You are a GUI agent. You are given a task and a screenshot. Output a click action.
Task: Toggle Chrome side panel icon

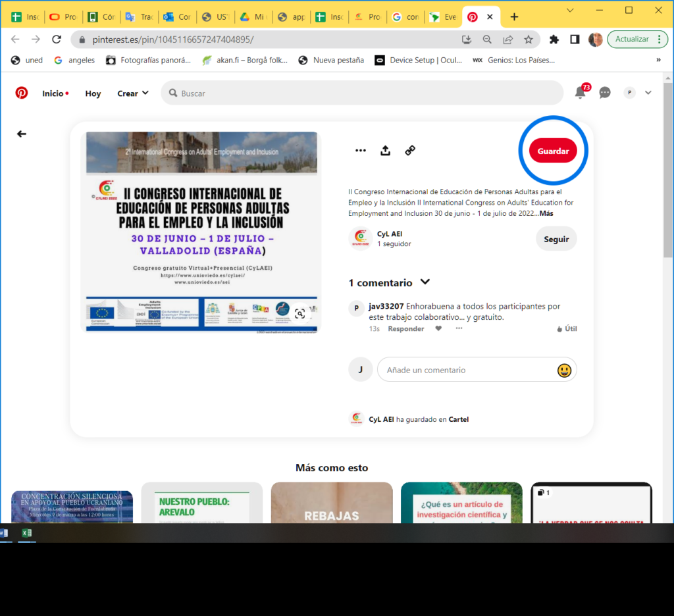point(575,39)
